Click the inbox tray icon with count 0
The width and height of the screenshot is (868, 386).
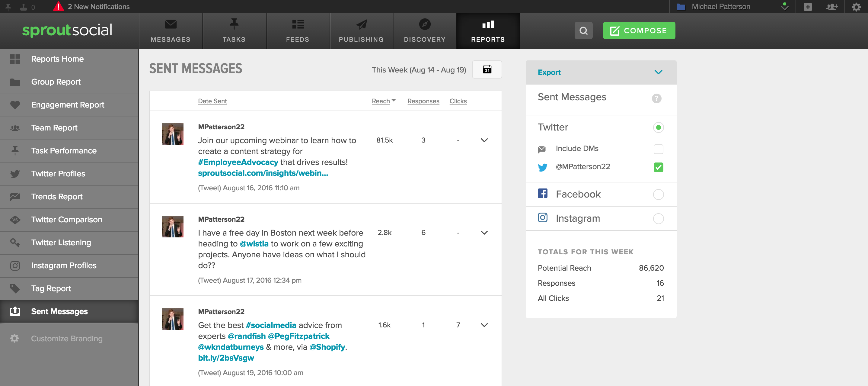coord(23,7)
